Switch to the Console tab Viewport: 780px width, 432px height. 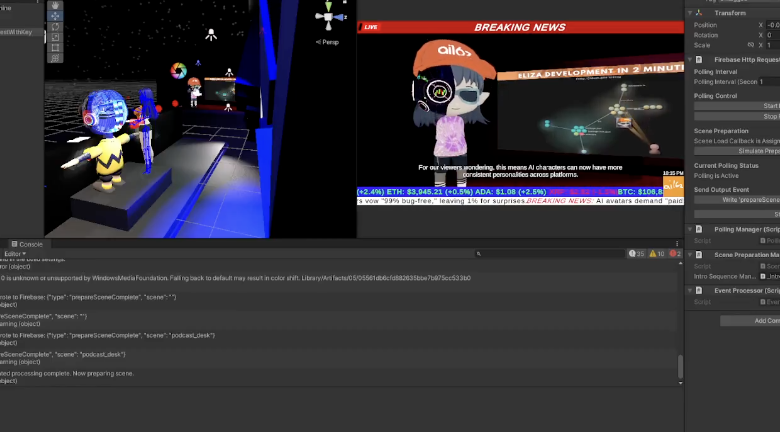[27, 244]
